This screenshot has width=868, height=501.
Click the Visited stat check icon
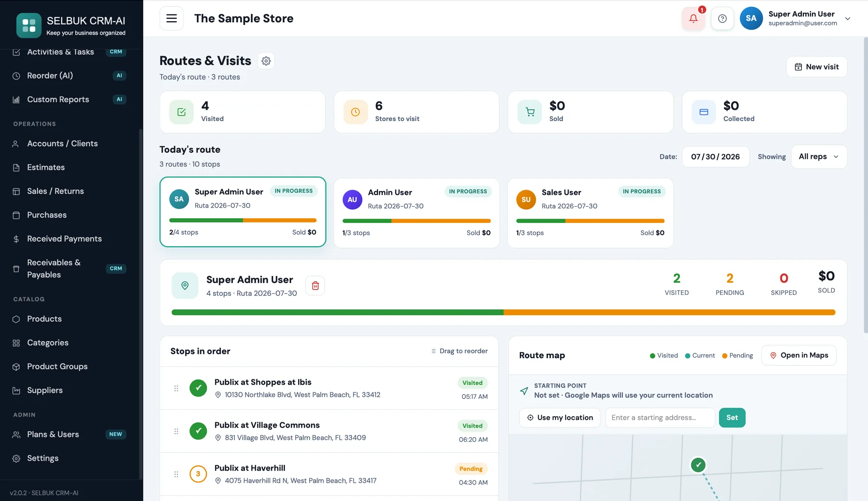tap(181, 112)
